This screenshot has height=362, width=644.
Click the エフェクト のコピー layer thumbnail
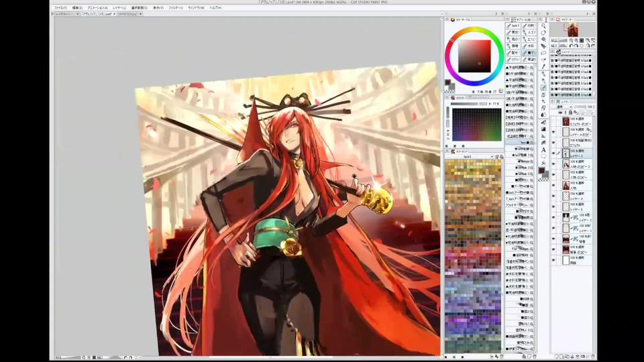coord(566,121)
